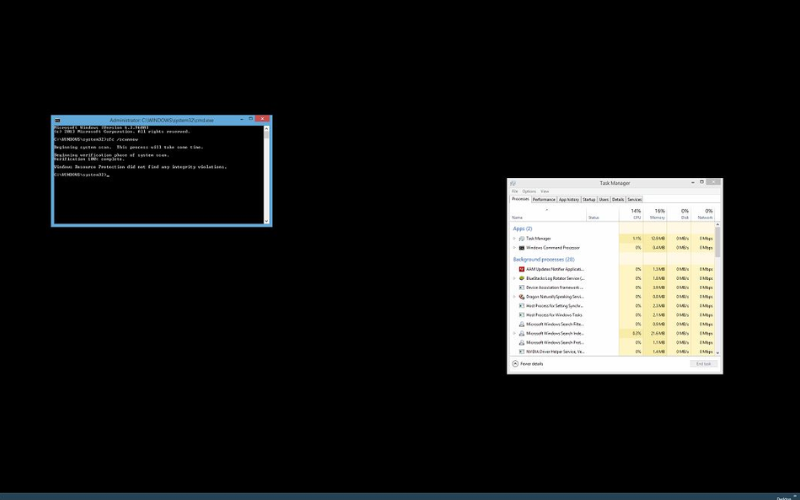Switch to the Performance tab
The height and width of the screenshot is (500, 800).
pyautogui.click(x=544, y=200)
